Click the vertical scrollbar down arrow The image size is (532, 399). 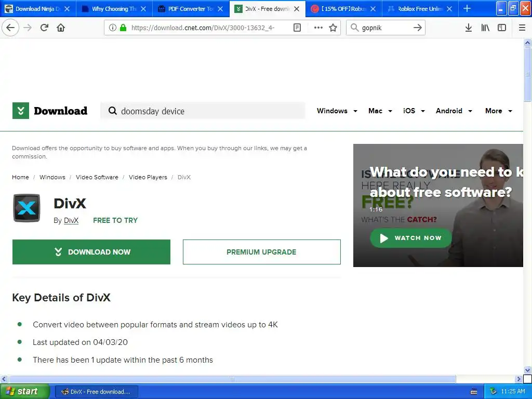(x=528, y=370)
